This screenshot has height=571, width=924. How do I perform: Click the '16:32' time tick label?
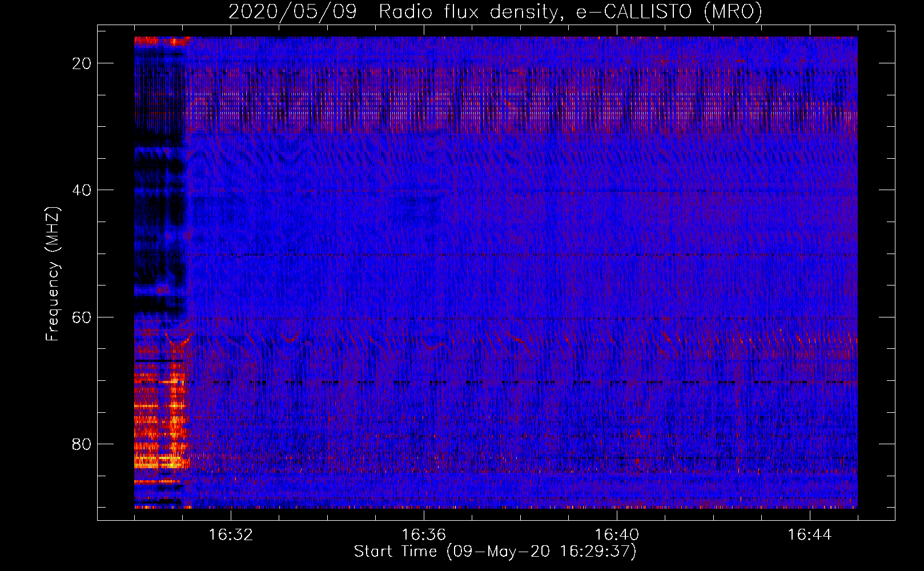tap(231, 535)
